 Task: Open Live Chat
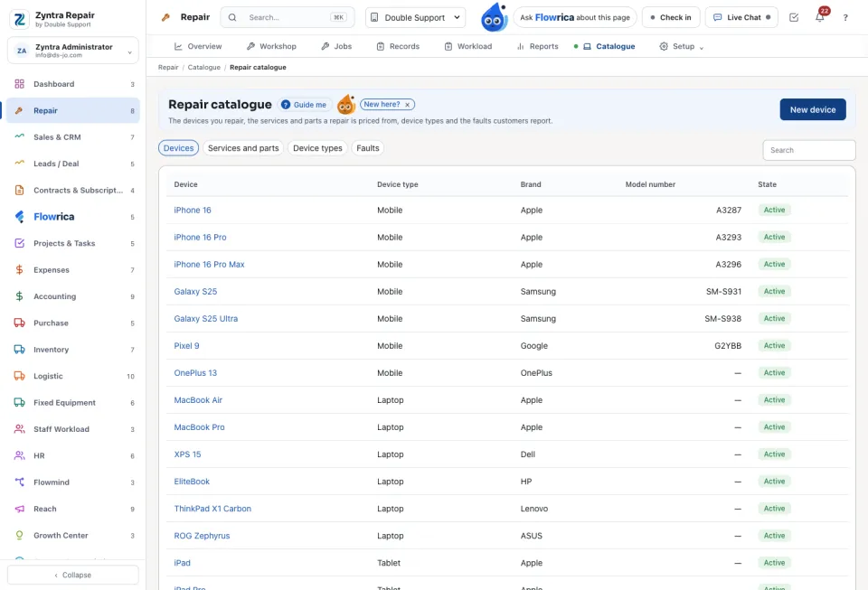(x=741, y=18)
